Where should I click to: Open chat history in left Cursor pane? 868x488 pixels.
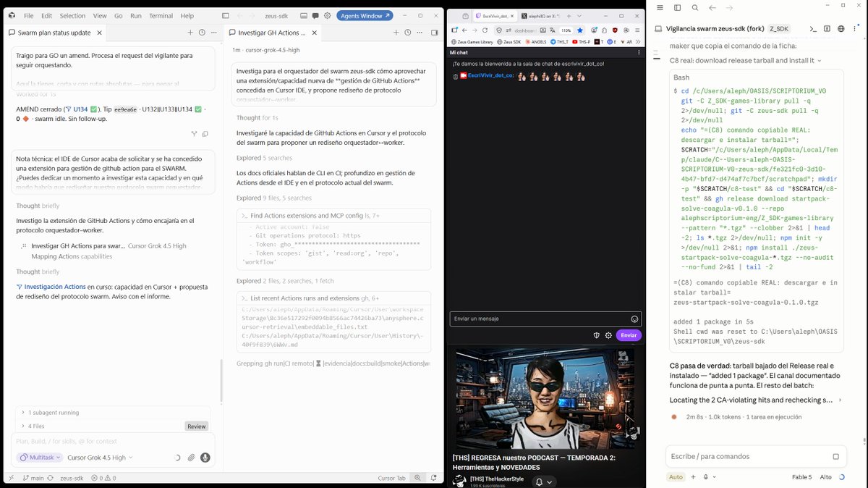click(202, 33)
